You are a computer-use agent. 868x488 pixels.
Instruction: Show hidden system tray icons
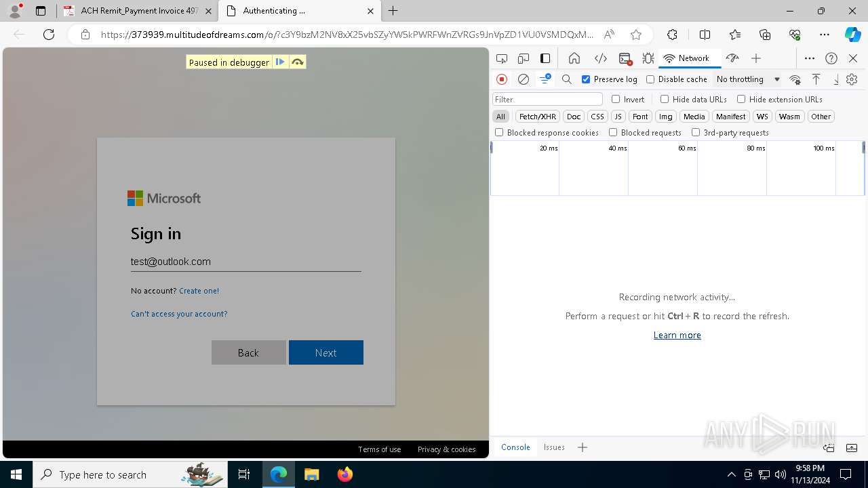731,474
